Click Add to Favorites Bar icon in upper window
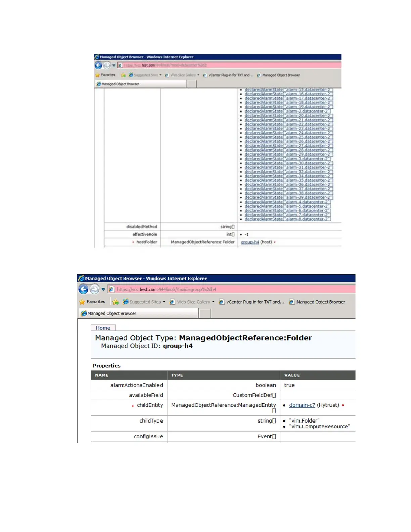Image resolution: width=411 pixels, height=532 pixels. tap(123, 75)
